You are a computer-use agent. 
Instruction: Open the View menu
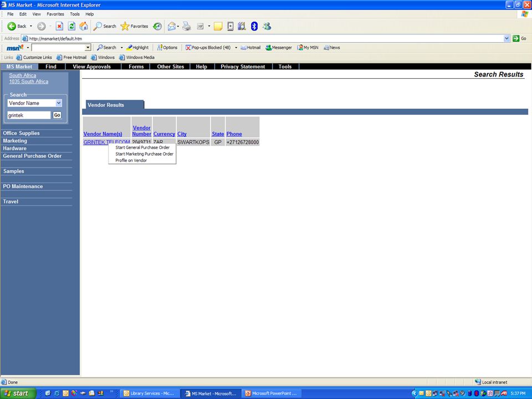pos(37,14)
